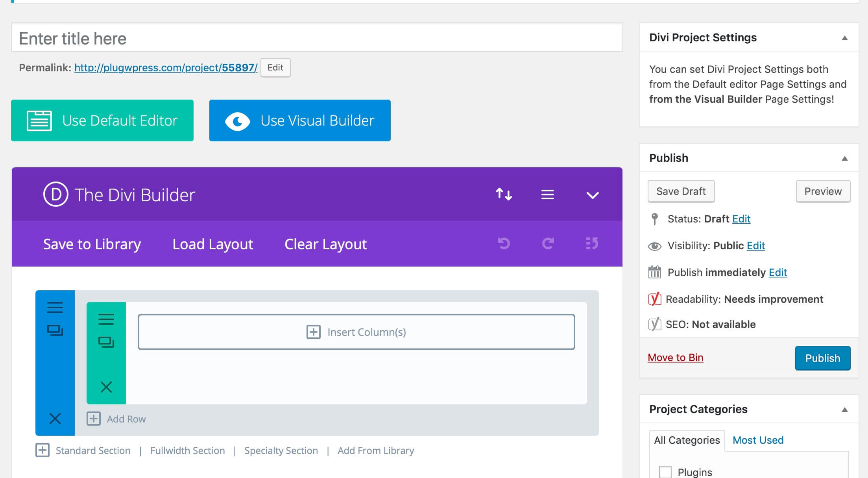This screenshot has width=868, height=478.
Task: Collapse Project Categories panel
Action: [844, 409]
